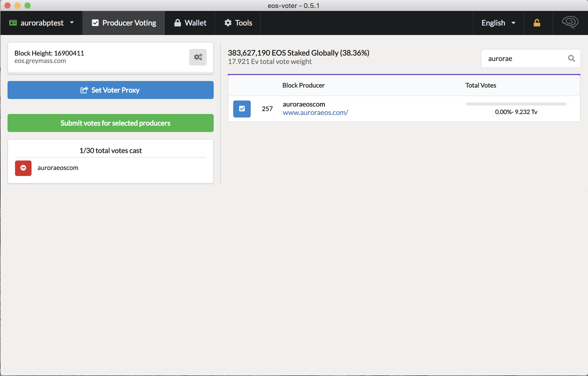The image size is (588, 376).
Task: Click the Block Producer column header
Action: 303,85
